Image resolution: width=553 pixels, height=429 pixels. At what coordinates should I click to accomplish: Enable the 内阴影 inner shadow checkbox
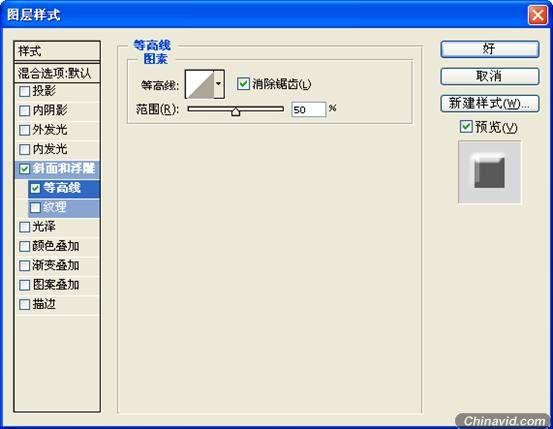pyautogui.click(x=24, y=111)
